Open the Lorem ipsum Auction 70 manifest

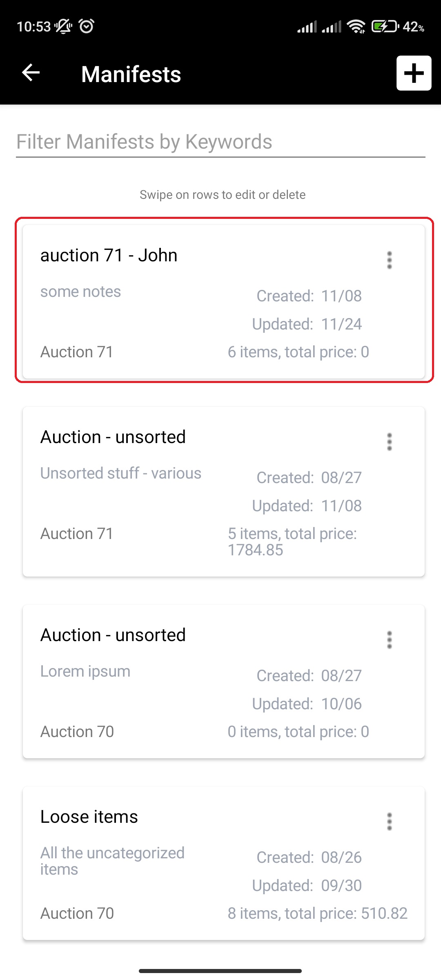(x=224, y=682)
